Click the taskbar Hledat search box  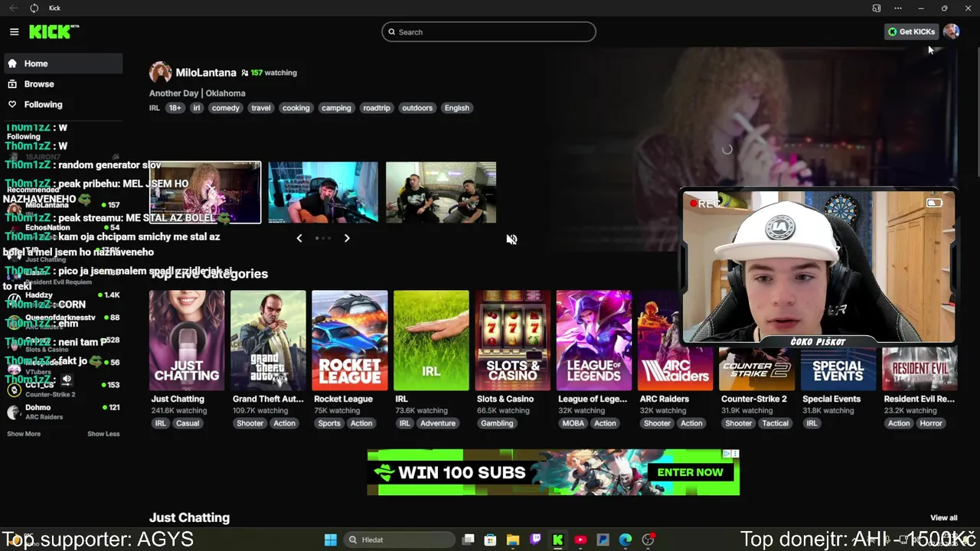399,540
